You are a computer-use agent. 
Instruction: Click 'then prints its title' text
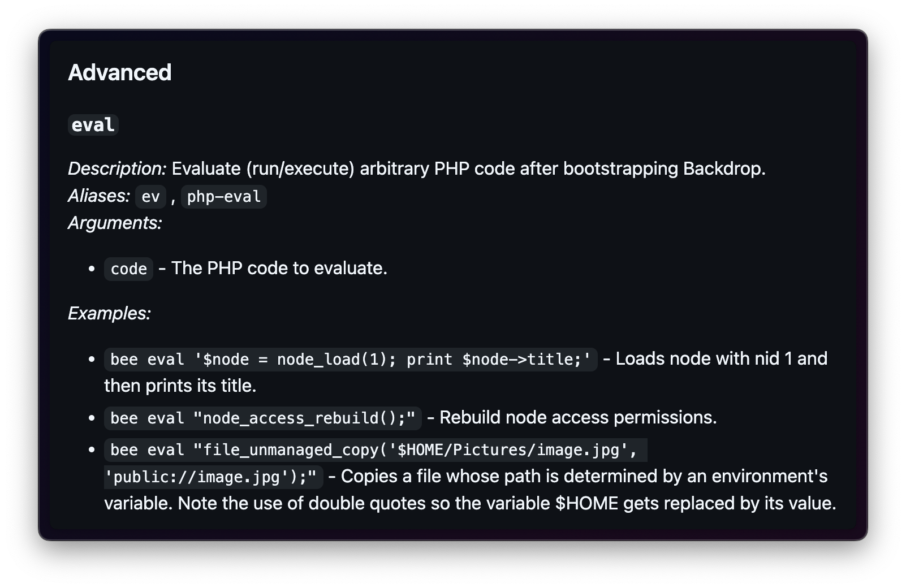coord(180,386)
